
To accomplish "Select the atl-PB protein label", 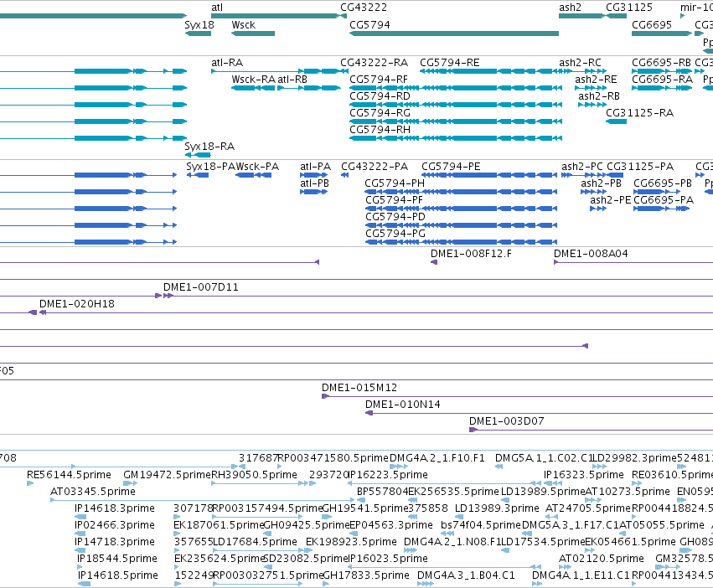I will coord(314,183).
